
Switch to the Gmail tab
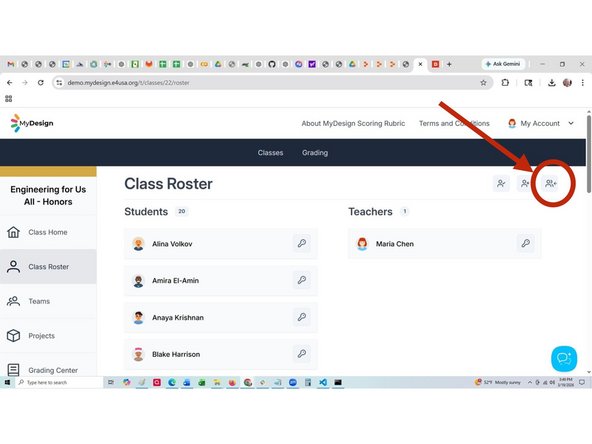(x=11, y=64)
